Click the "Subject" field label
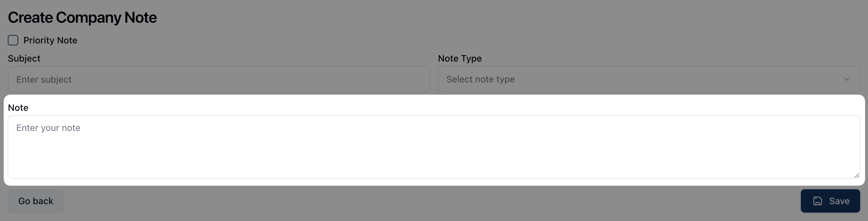This screenshot has width=868, height=221. point(24,59)
